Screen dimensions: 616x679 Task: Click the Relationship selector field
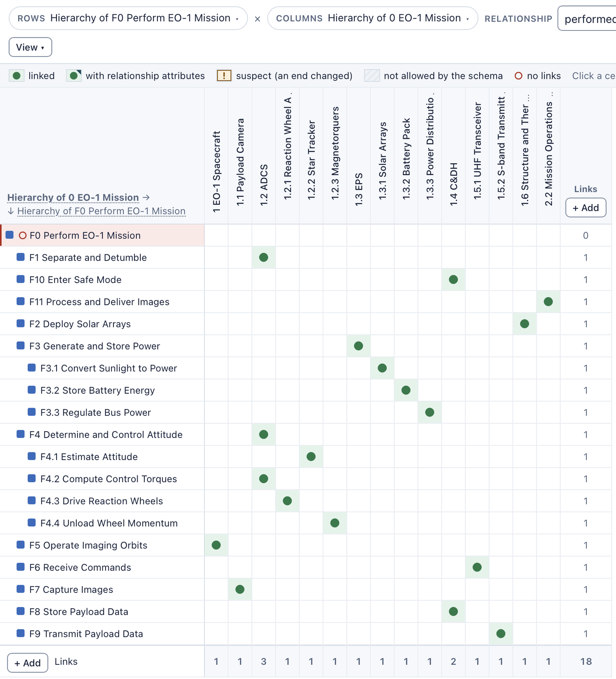[x=587, y=18]
